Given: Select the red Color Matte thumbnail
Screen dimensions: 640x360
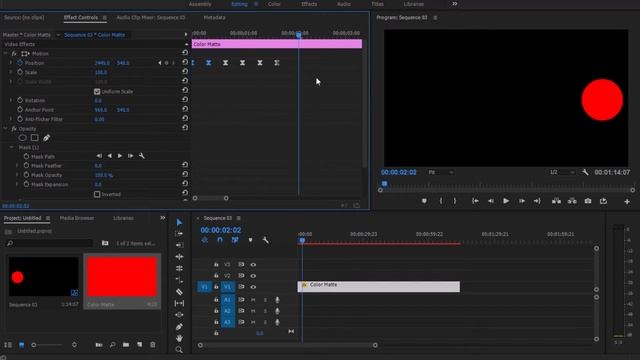Looking at the screenshot, I should point(122,277).
